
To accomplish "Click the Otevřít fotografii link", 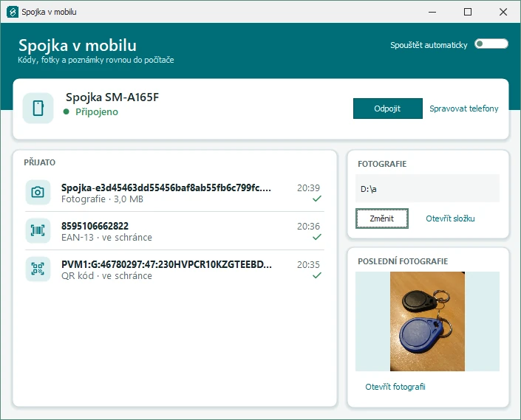I will point(395,387).
